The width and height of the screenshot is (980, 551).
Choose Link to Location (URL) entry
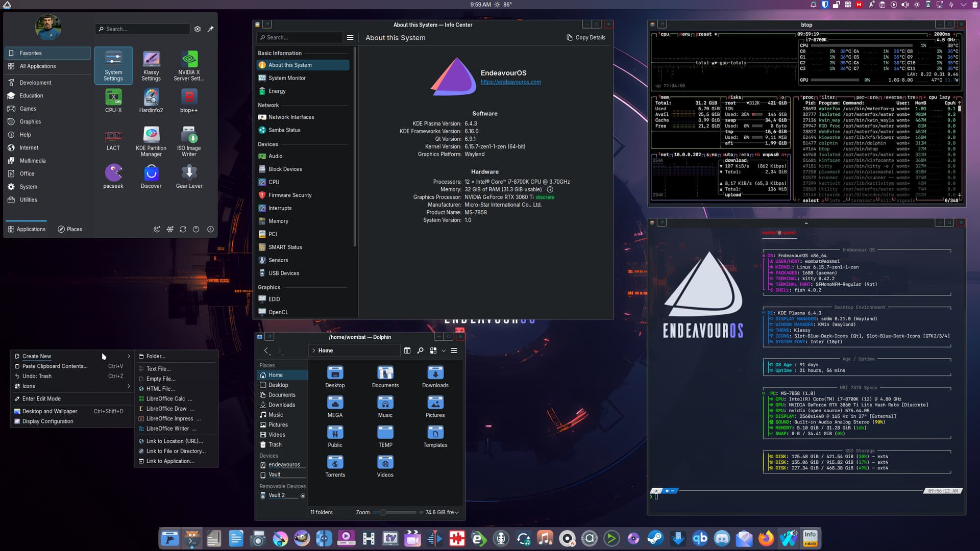176,441
